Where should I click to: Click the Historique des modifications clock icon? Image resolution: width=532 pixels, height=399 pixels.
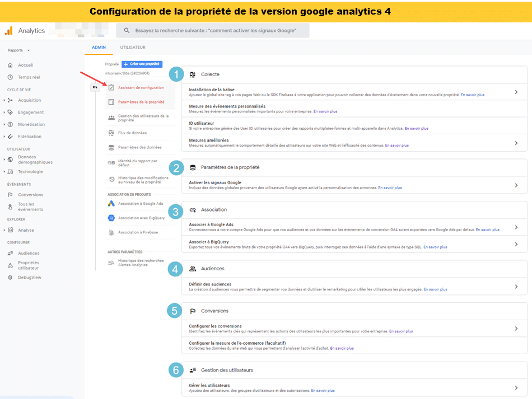111,180
